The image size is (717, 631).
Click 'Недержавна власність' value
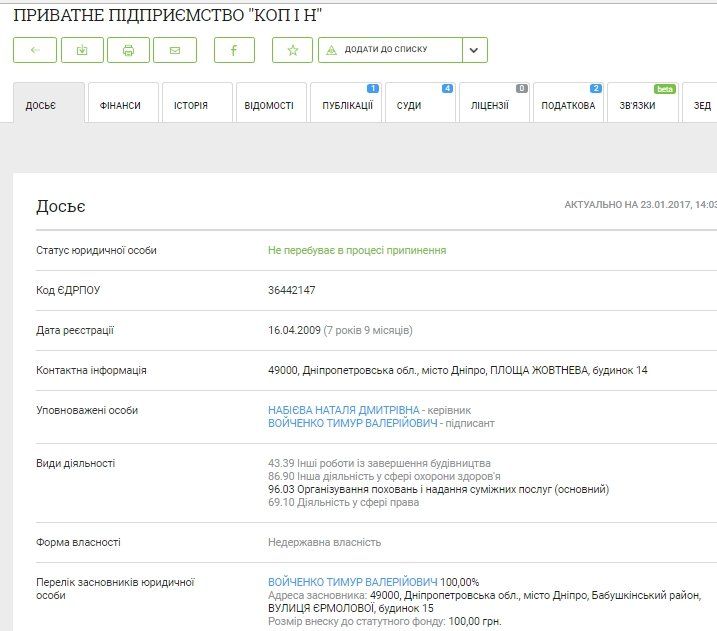point(324,542)
